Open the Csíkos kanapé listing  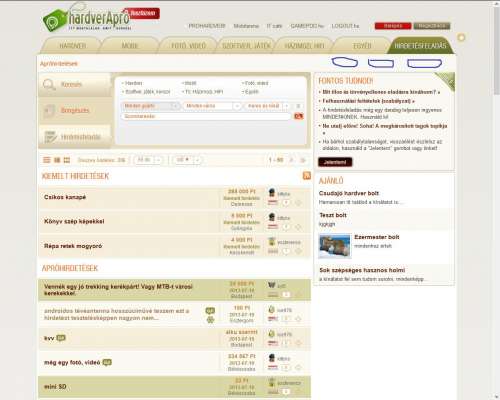click(65, 197)
